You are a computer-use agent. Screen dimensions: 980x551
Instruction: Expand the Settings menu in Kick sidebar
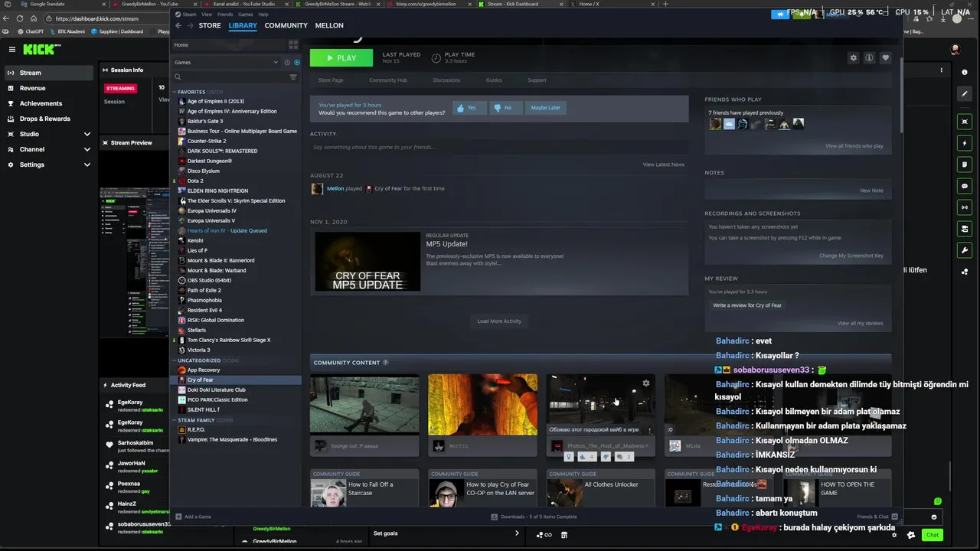coord(87,165)
